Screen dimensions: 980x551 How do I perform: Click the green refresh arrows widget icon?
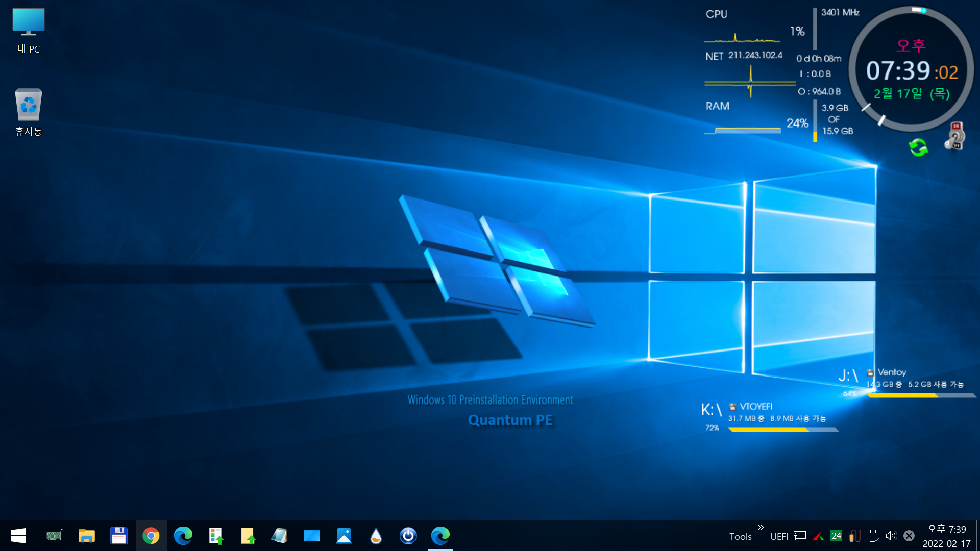point(918,148)
